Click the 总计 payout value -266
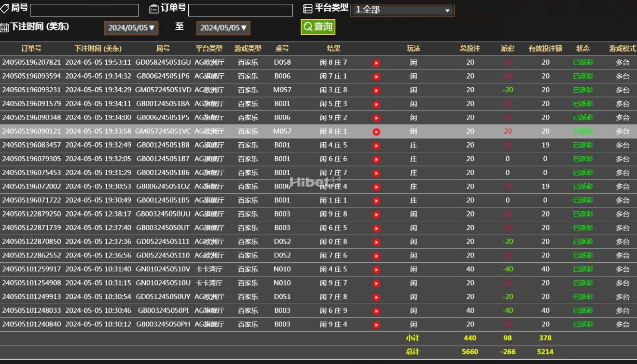This screenshot has width=637, height=364. click(x=508, y=351)
